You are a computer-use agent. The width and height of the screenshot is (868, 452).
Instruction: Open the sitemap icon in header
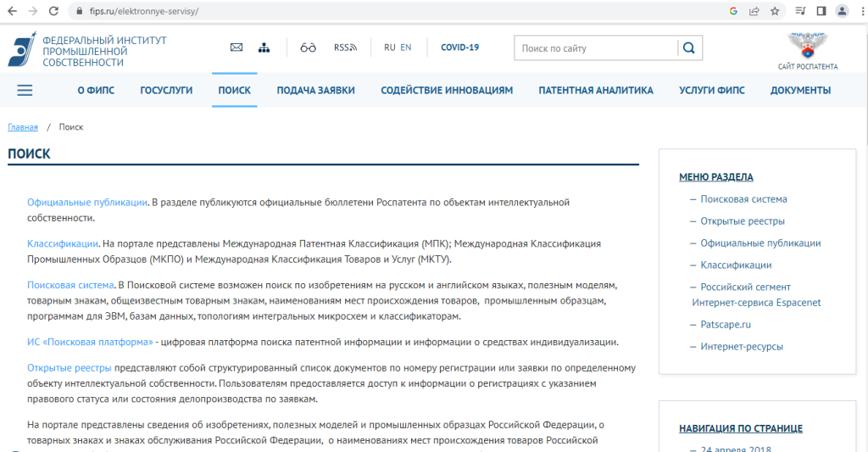click(x=264, y=47)
